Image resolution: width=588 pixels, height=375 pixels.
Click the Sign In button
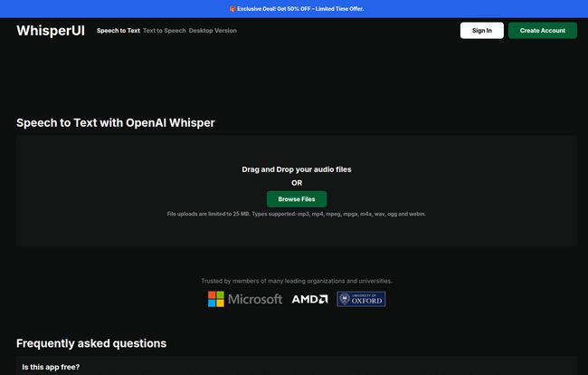click(x=482, y=31)
